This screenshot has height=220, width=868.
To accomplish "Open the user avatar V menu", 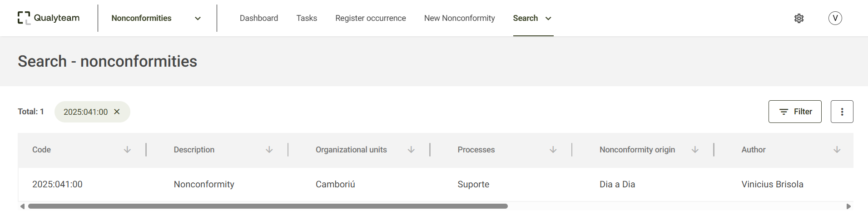I will (x=835, y=18).
